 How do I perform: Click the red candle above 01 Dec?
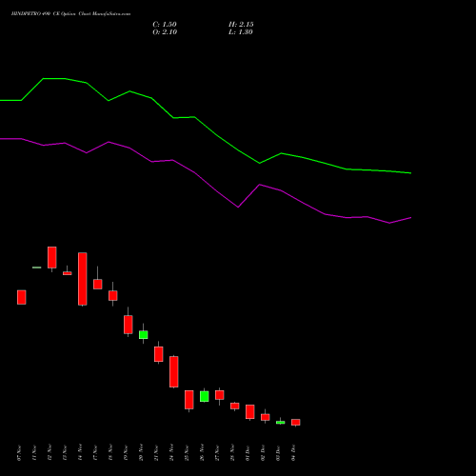[x=250, y=411]
